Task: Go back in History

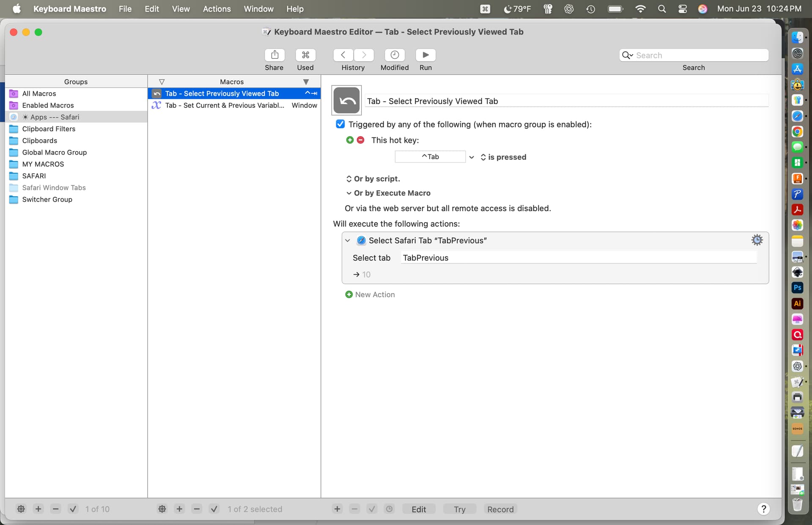Action: coord(343,55)
